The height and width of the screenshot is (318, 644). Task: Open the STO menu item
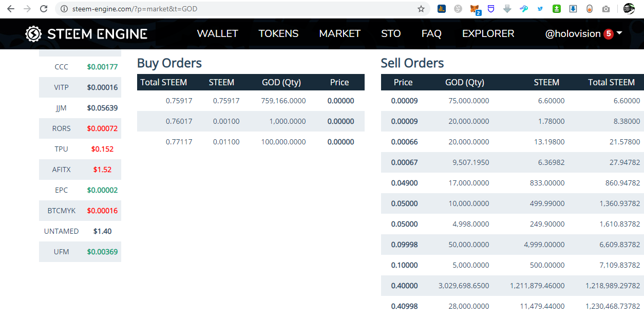(391, 33)
